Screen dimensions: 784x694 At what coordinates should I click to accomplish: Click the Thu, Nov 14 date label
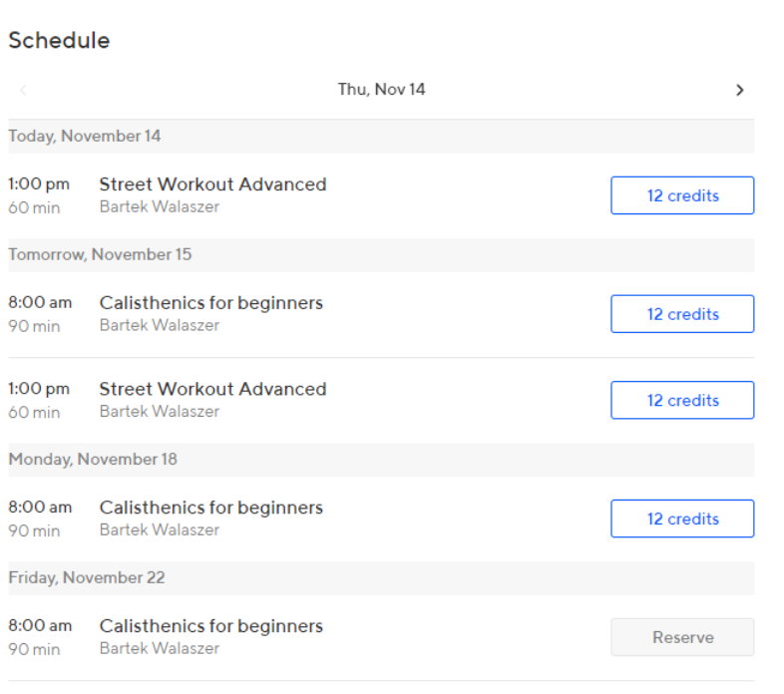[381, 90]
